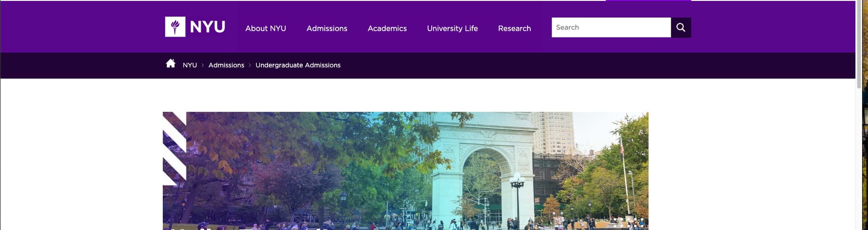Follow the Admissions breadcrumb link
The image size is (868, 230).
point(226,65)
